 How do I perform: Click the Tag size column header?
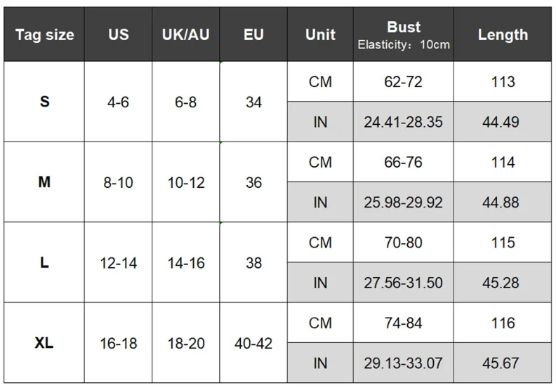[x=44, y=35]
